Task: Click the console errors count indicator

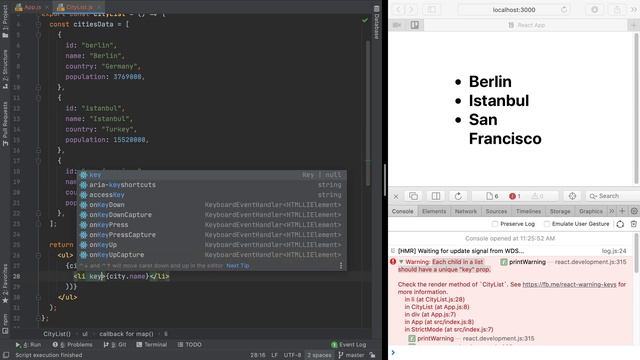Action: [x=515, y=196]
